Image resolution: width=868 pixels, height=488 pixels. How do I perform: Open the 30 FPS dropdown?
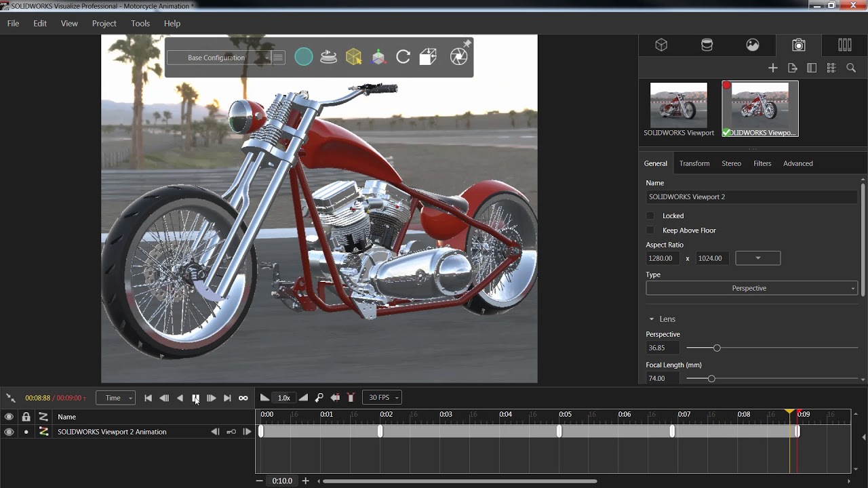(382, 397)
